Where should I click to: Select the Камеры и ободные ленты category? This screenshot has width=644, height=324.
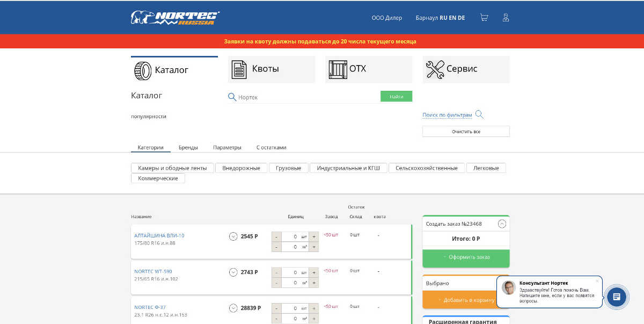click(172, 168)
